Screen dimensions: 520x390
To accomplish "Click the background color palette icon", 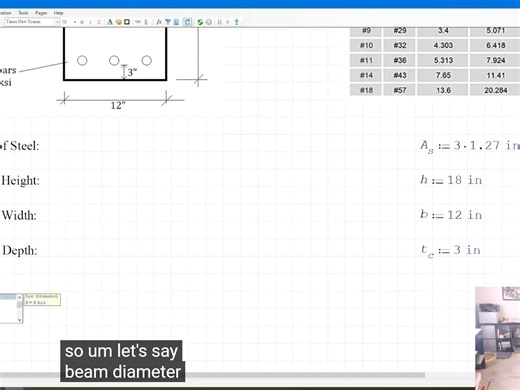I will (118, 22).
